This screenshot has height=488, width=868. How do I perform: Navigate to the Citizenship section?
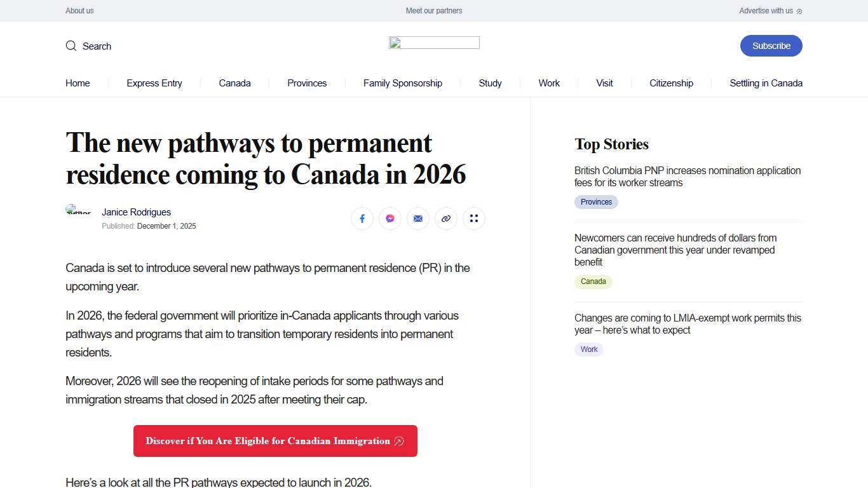pyautogui.click(x=671, y=83)
